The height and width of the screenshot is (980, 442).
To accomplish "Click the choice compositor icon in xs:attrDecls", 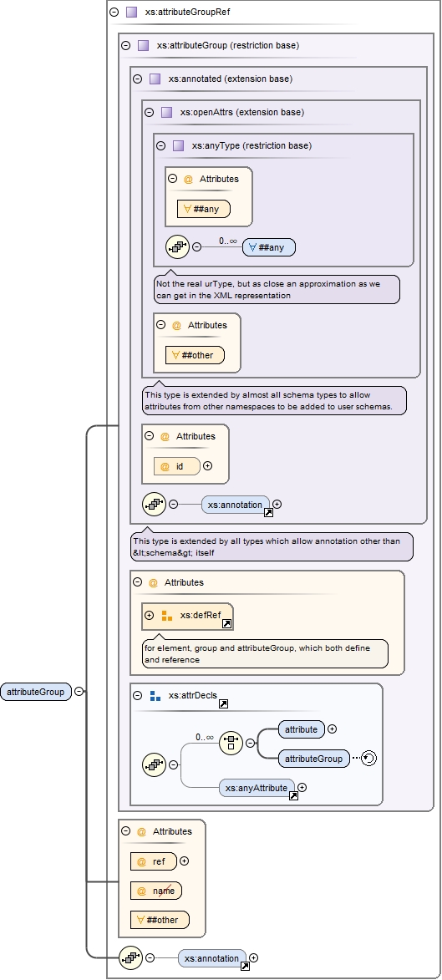I will pyautogui.click(x=231, y=743).
